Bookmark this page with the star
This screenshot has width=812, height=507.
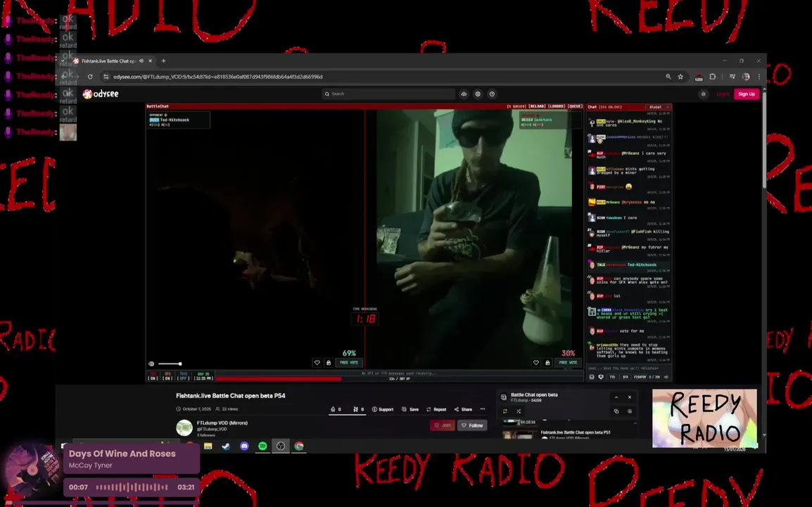[x=680, y=77]
